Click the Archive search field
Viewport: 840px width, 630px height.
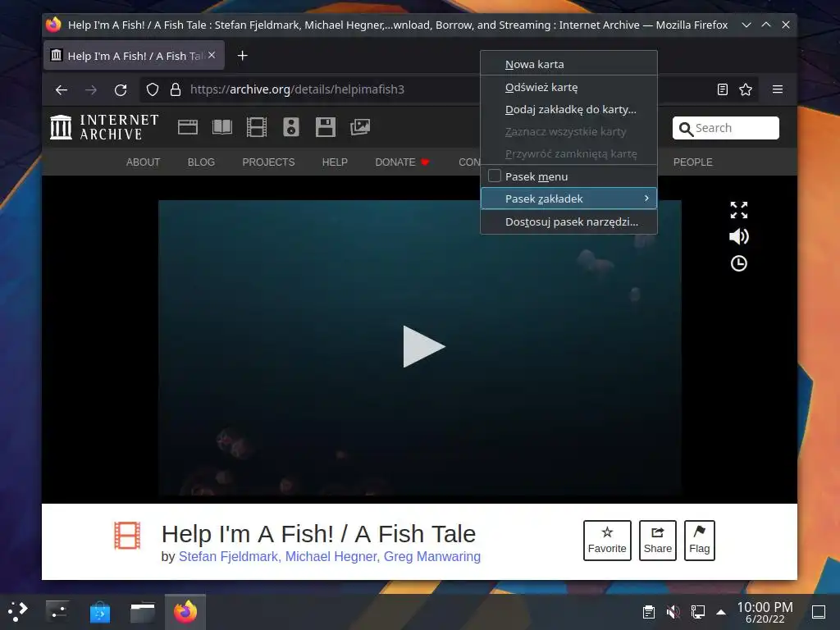point(726,128)
